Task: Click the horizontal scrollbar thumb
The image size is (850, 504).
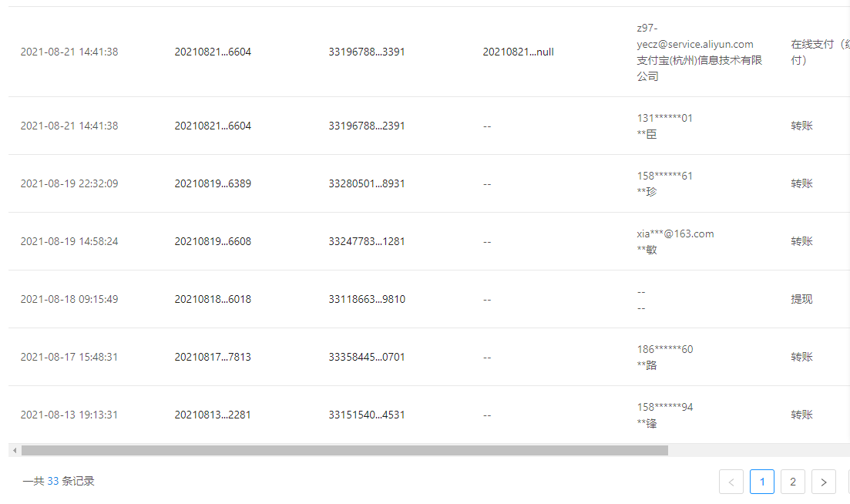Action: click(x=344, y=450)
